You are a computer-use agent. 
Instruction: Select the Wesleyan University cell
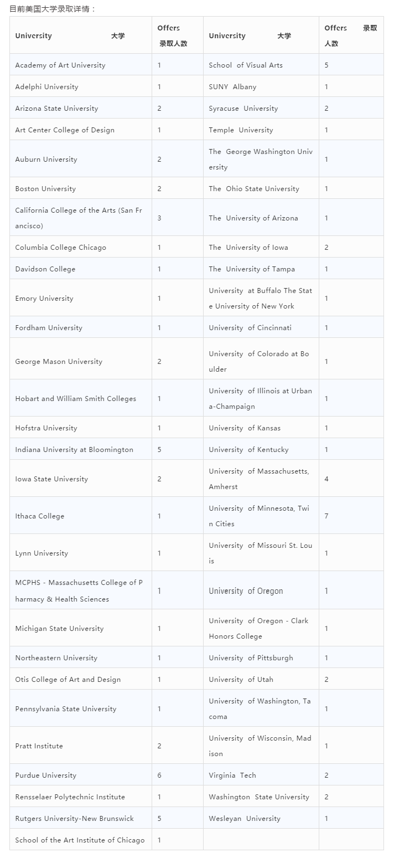(261, 818)
